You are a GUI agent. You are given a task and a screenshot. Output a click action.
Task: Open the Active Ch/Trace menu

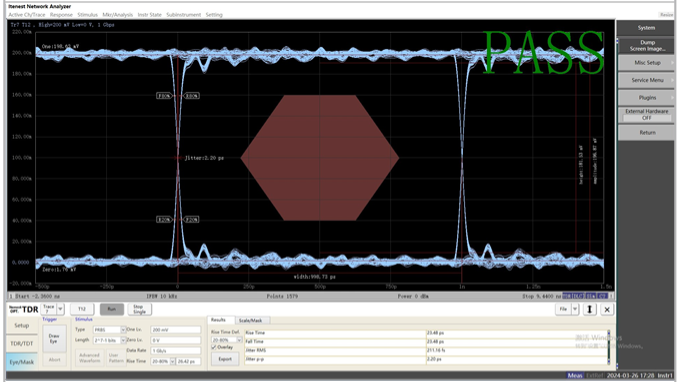click(27, 15)
